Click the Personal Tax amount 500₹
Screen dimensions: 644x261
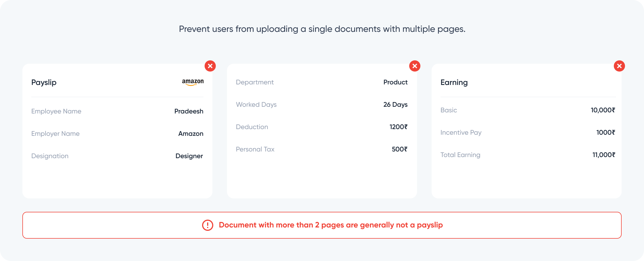click(399, 149)
